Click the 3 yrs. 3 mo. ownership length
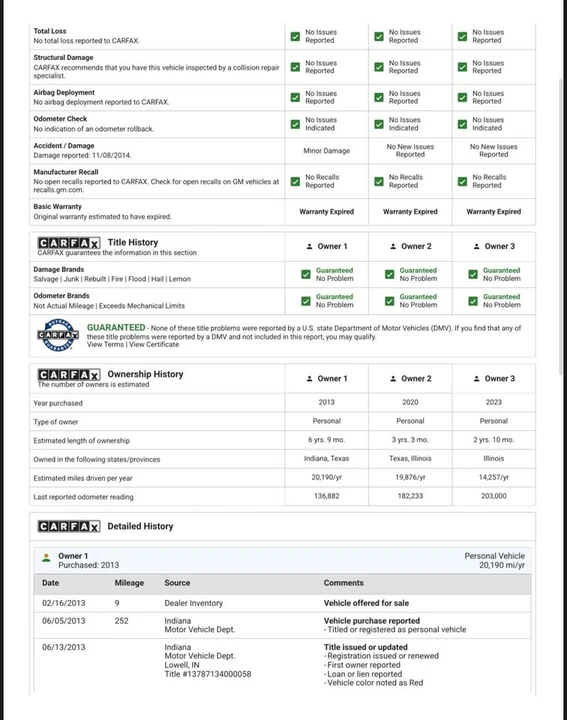 click(410, 440)
